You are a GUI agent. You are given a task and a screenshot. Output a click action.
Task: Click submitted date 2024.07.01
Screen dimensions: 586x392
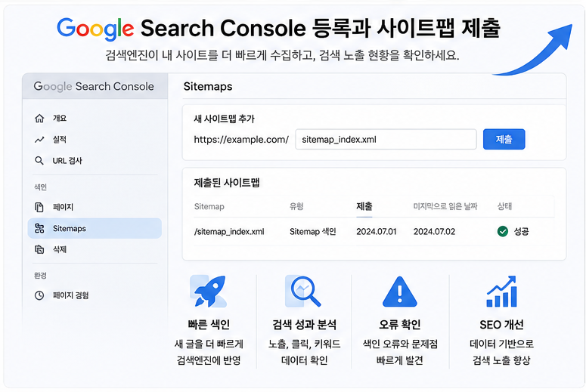(x=377, y=231)
